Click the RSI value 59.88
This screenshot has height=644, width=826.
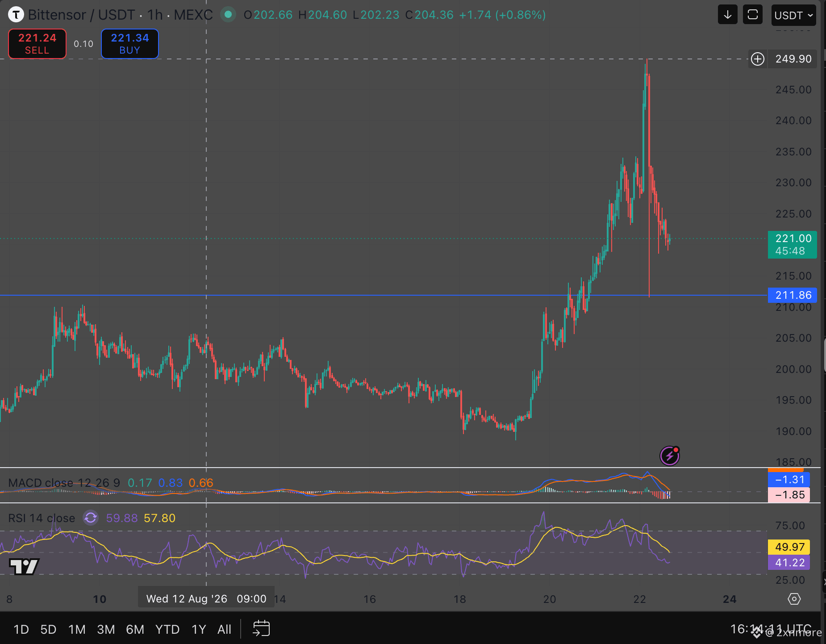(x=122, y=518)
